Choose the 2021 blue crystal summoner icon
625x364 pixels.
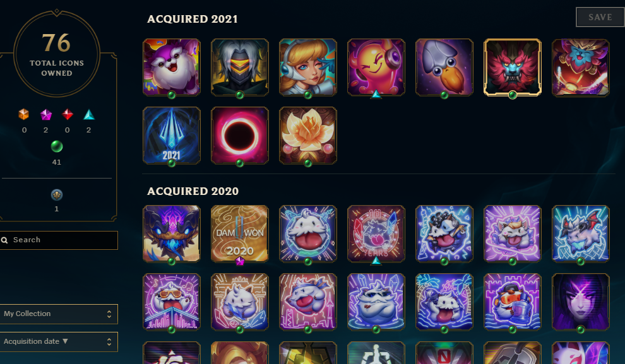(x=171, y=136)
